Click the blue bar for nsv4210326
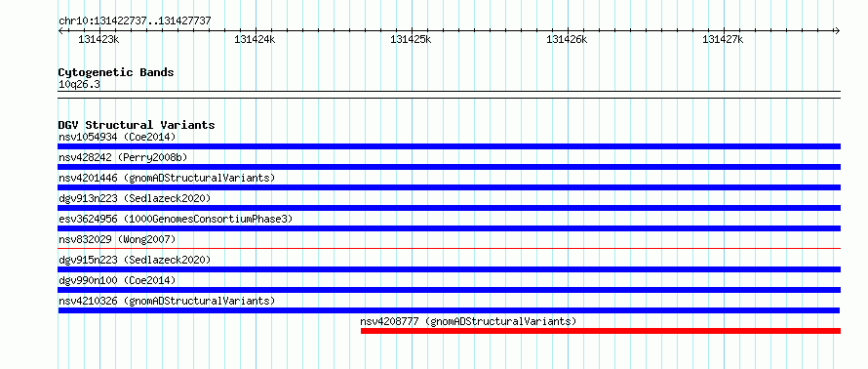 pos(449,310)
